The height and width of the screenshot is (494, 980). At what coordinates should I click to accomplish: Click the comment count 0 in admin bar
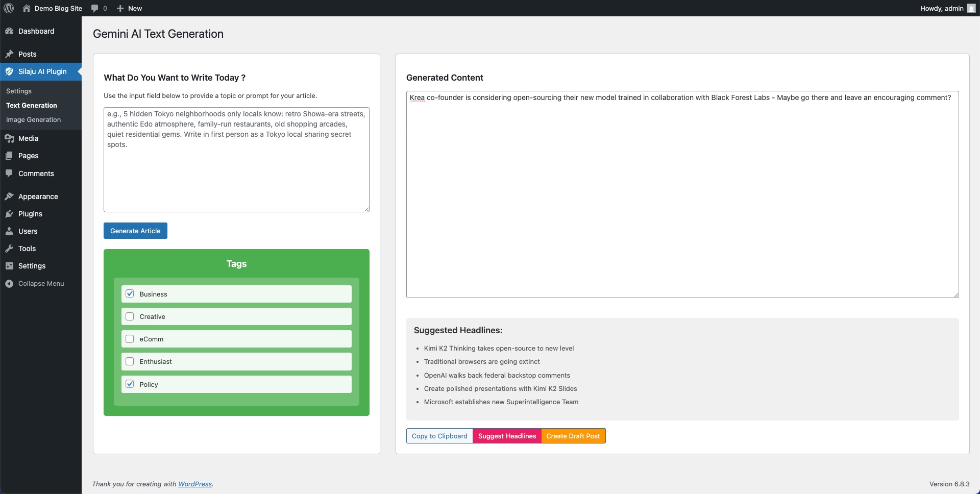tap(105, 8)
